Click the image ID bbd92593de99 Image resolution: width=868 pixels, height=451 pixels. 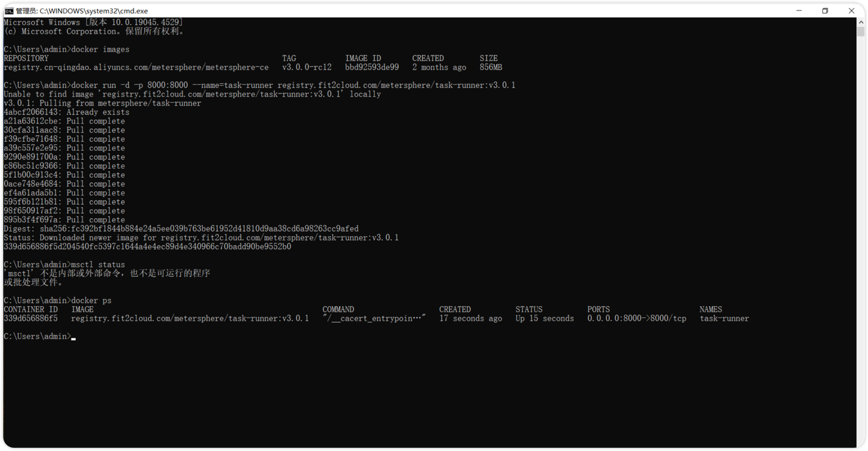(x=372, y=67)
